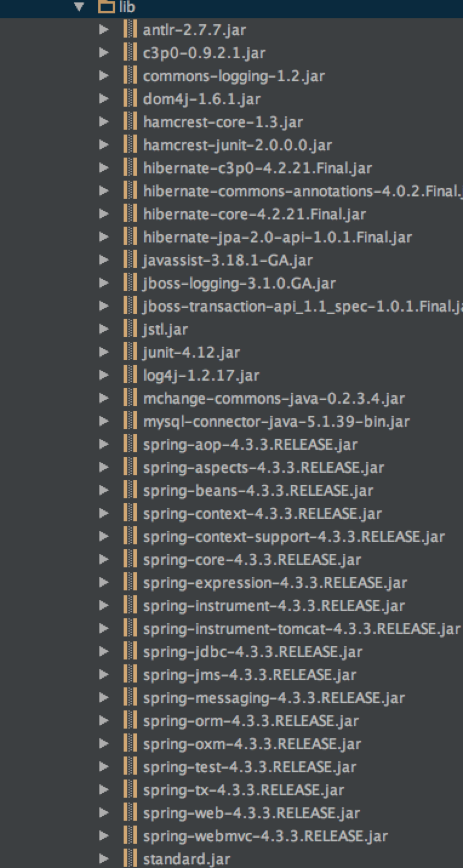Click the jboss-logging-3.1.0.GA.jar archive icon
This screenshot has height=868, width=463.
coord(130,282)
